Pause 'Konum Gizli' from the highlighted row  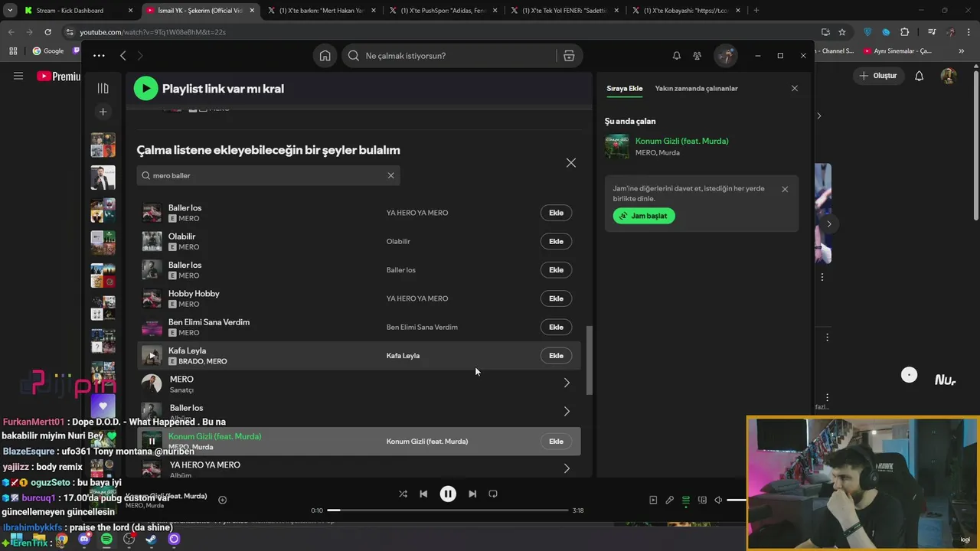click(152, 442)
